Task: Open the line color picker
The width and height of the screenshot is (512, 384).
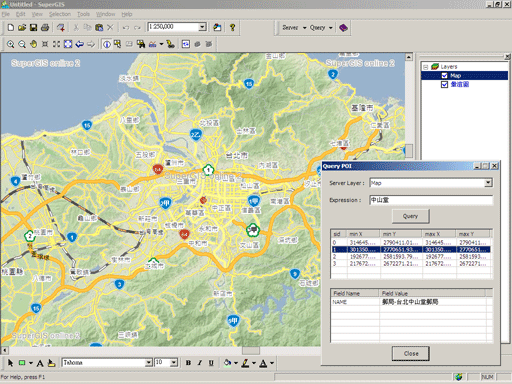Action: (x=246, y=363)
